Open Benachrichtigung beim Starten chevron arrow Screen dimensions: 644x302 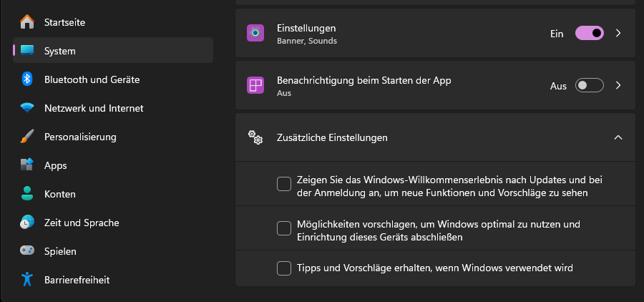(618, 86)
